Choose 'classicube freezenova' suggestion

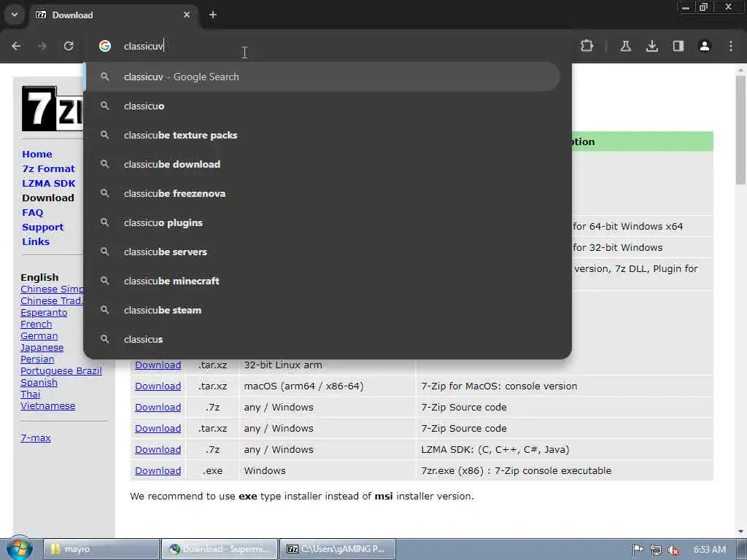click(322, 193)
